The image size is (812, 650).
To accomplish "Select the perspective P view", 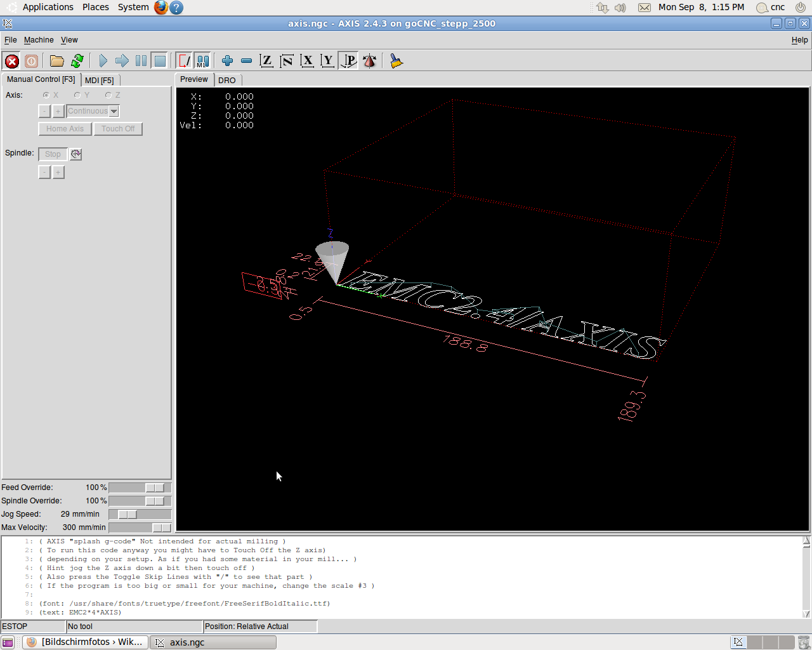I will coord(348,61).
